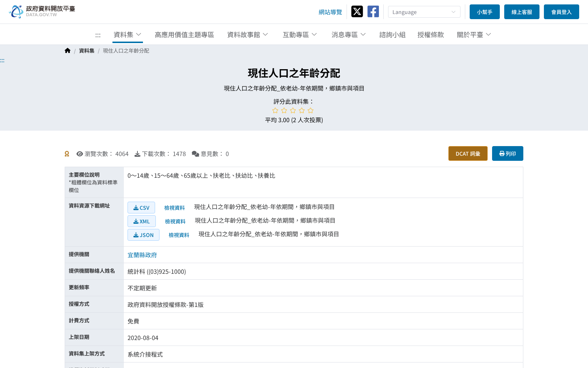Click 資料集 breadcrumb link
This screenshot has width=588, height=368.
coord(87,51)
